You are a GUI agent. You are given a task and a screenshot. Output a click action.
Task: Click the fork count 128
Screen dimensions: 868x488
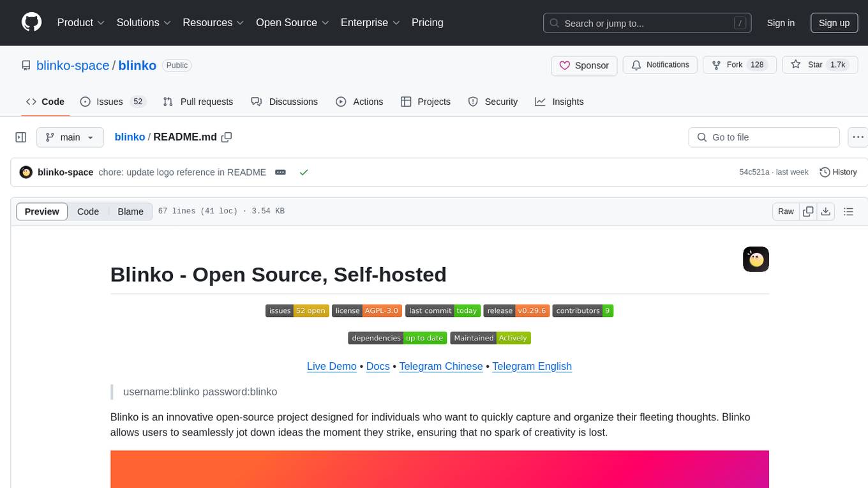tap(757, 65)
